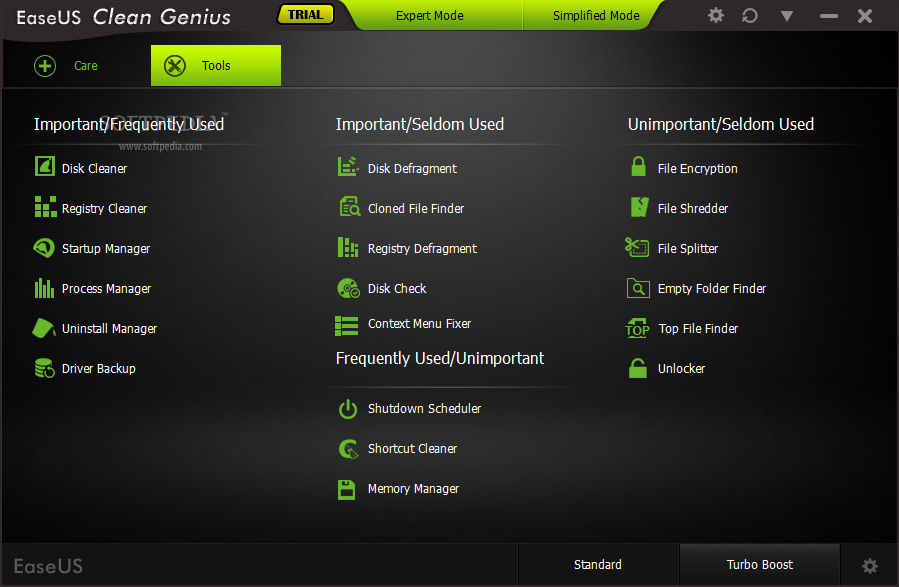Open Disk Cleaner icon

click(x=45, y=166)
